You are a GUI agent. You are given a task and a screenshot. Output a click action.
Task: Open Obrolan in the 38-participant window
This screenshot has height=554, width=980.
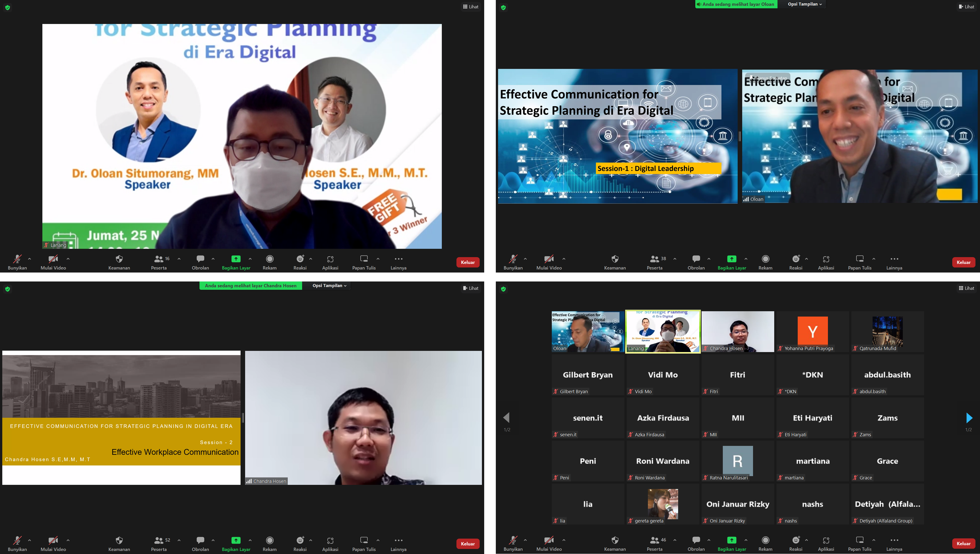(696, 262)
